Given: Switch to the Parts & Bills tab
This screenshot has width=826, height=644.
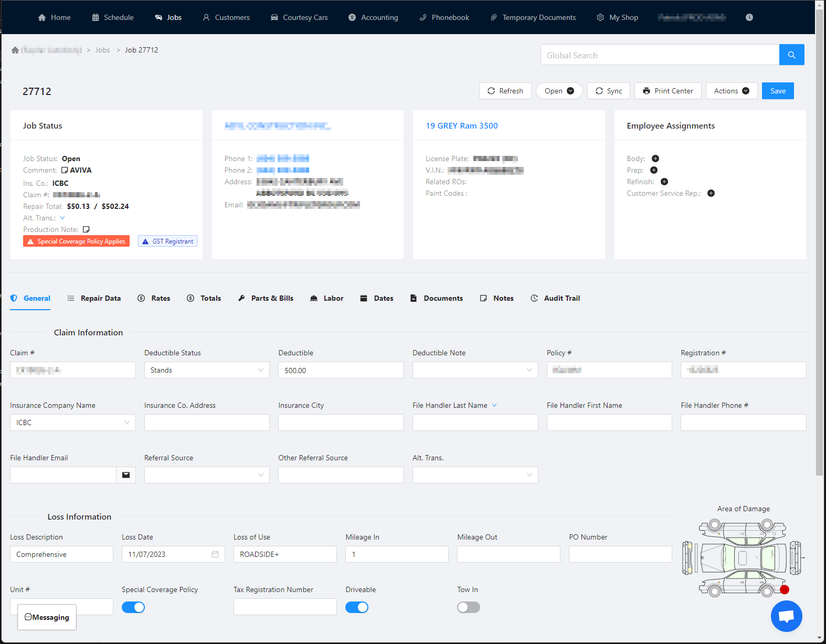Looking at the screenshot, I should [x=266, y=298].
